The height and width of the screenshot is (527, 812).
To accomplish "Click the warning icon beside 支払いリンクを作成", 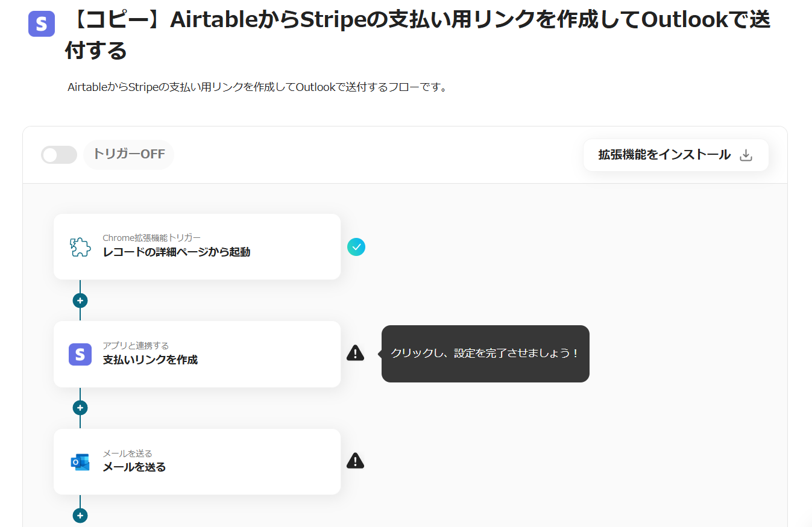I will pyautogui.click(x=356, y=354).
